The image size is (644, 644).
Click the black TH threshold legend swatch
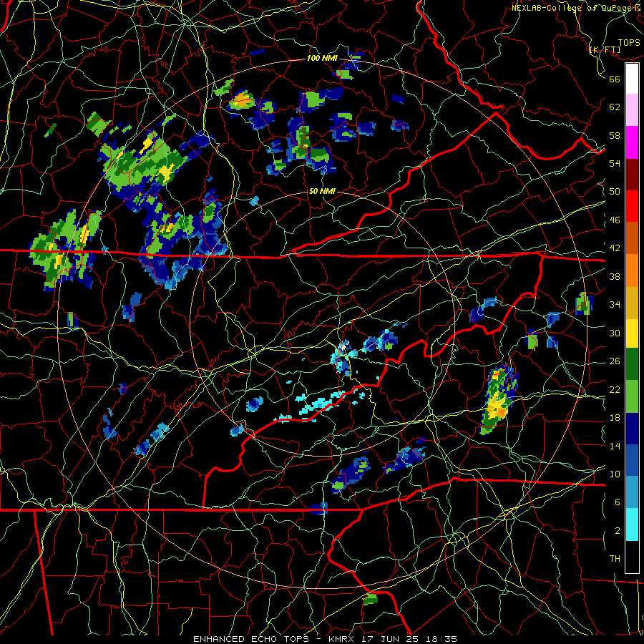coord(632,557)
